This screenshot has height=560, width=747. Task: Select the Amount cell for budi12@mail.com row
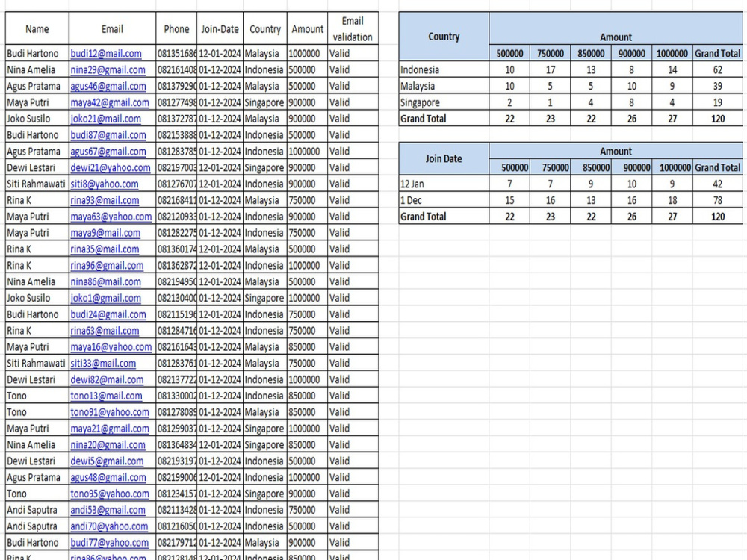click(307, 53)
